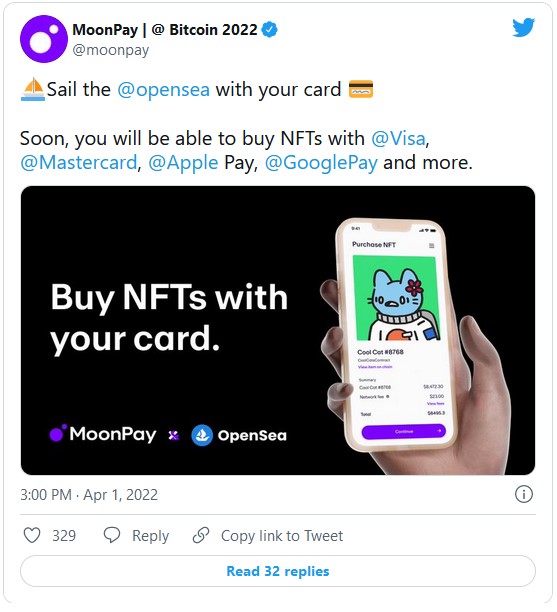The image size is (557, 612).
Task: Click the MoonPay logo in image
Action: point(103,434)
